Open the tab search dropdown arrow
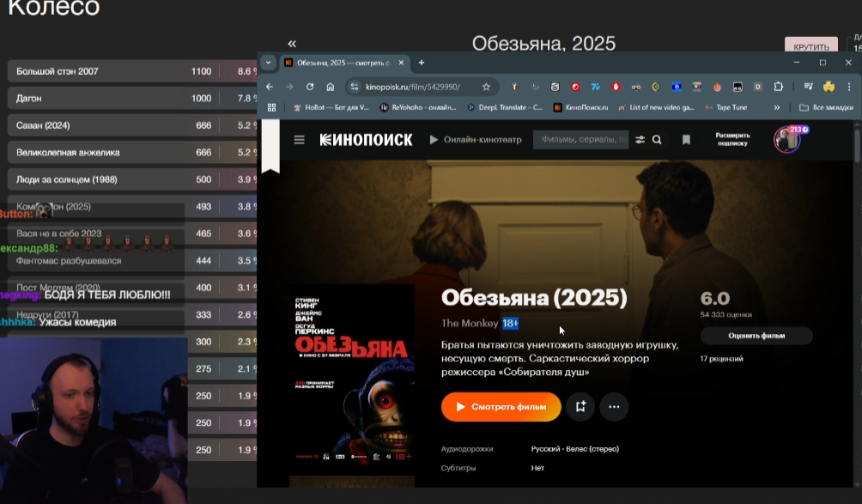The width and height of the screenshot is (862, 504). click(x=268, y=63)
